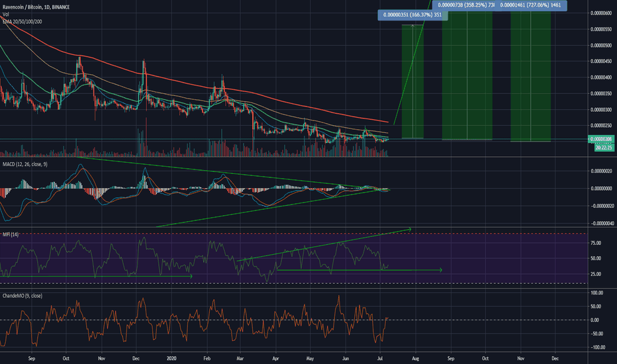617x364 pixels.
Task: Click 0.00000400 on the price axis
Action: 601,77
